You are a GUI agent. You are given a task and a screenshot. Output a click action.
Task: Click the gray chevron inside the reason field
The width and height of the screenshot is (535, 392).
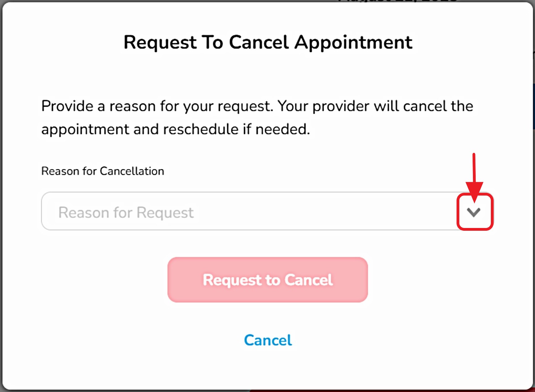click(473, 212)
